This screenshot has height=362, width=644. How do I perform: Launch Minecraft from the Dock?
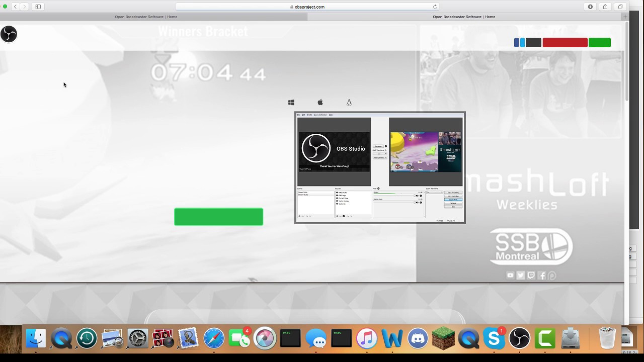click(443, 338)
